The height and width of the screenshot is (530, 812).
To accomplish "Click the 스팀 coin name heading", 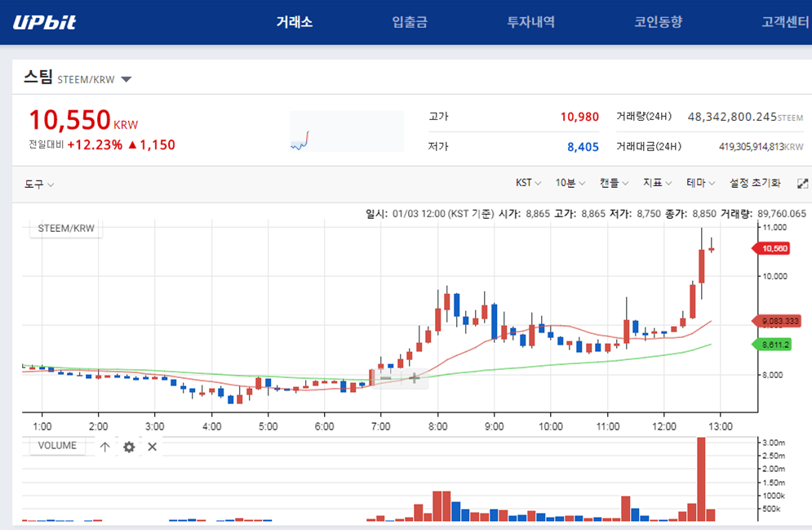I will click(x=38, y=77).
